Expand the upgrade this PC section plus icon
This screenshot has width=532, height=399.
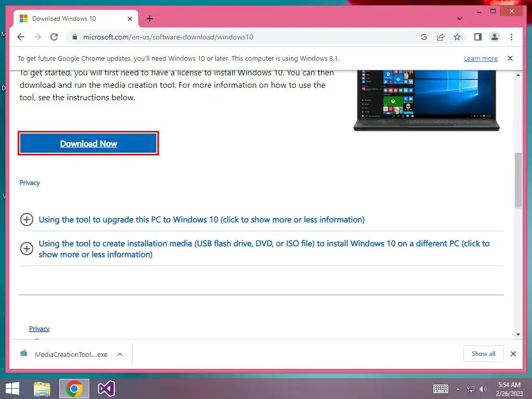click(x=26, y=220)
